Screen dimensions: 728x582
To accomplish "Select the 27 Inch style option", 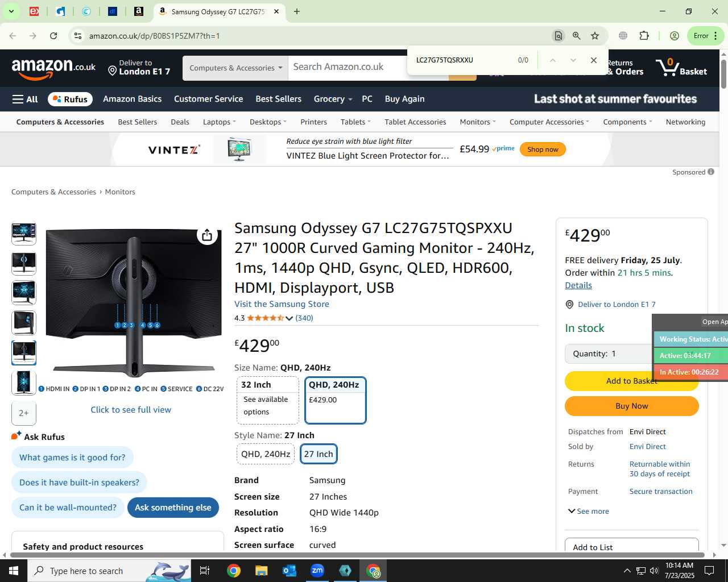I will pyautogui.click(x=318, y=454).
